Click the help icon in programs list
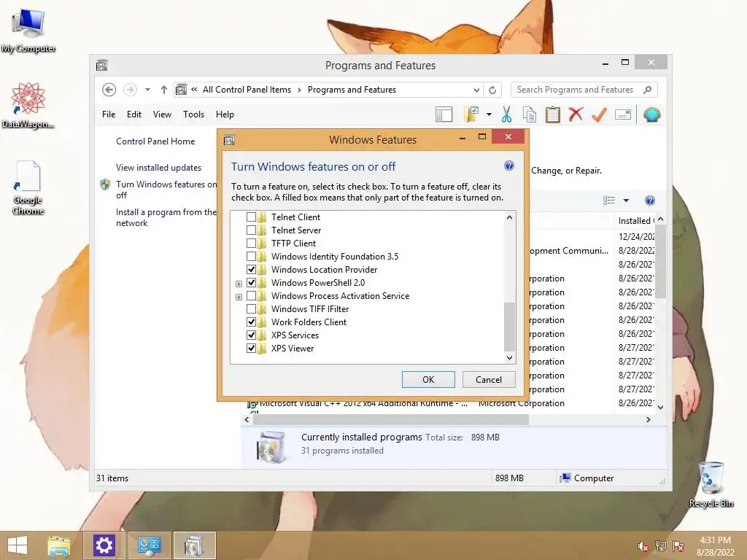This screenshot has height=560, width=747. pyautogui.click(x=650, y=201)
